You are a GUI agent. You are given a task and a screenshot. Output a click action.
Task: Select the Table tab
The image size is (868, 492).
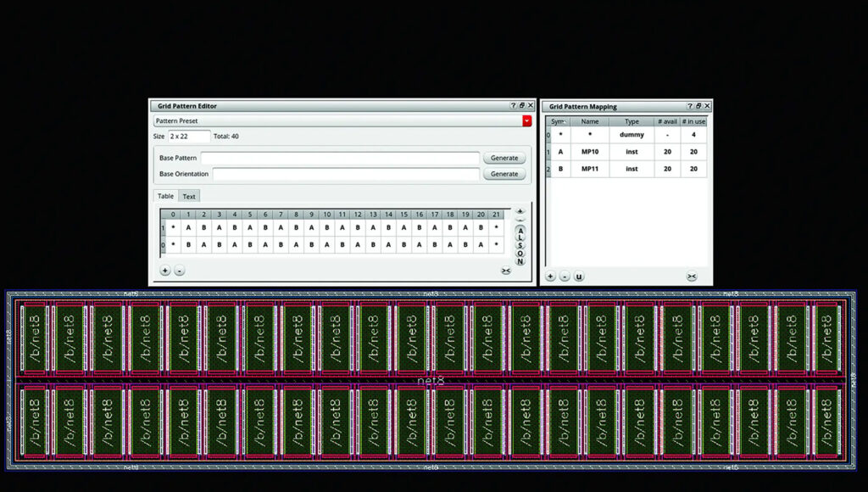pyautogui.click(x=166, y=196)
